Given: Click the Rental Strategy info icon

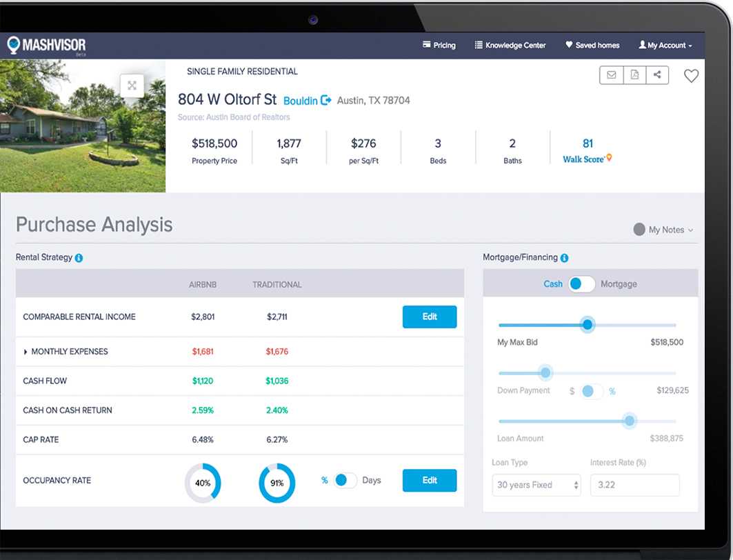Looking at the screenshot, I should [x=79, y=258].
